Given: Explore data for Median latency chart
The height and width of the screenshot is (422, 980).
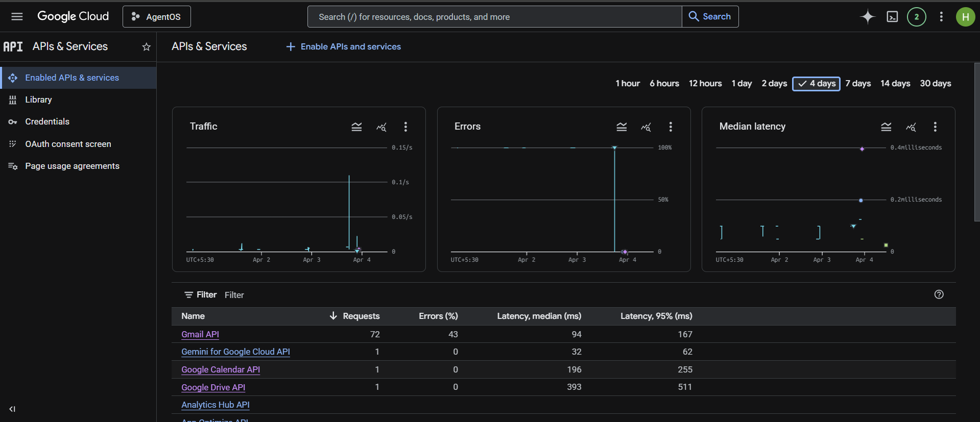Looking at the screenshot, I should [911, 127].
